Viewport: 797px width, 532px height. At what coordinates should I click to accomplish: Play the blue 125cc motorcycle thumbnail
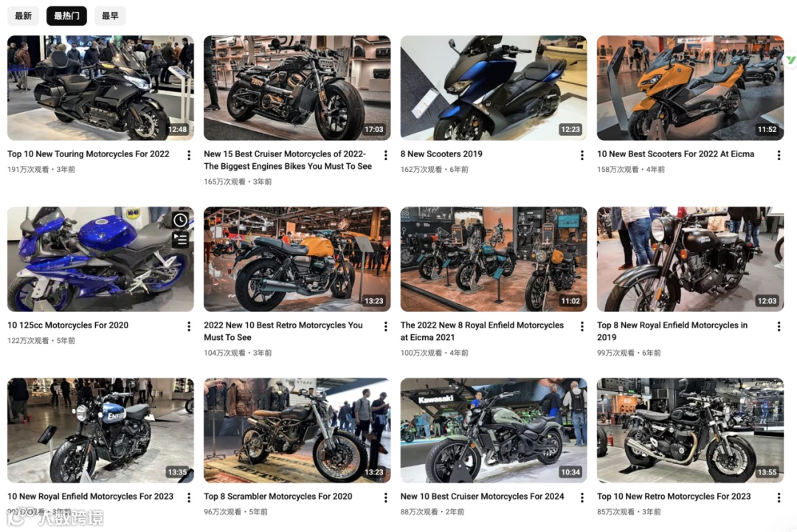(x=100, y=259)
